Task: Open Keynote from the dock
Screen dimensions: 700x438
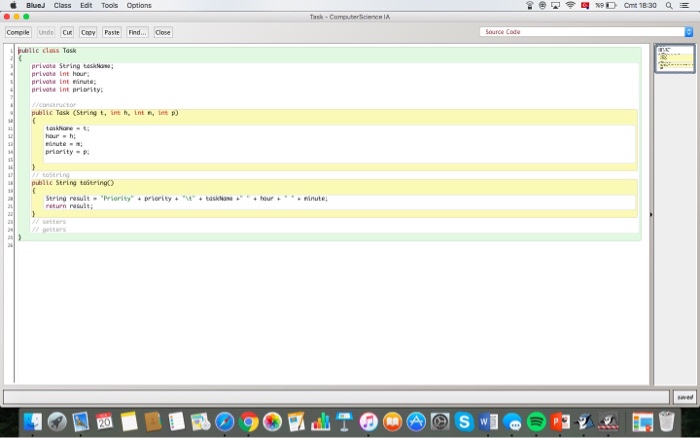Action: click(344, 421)
